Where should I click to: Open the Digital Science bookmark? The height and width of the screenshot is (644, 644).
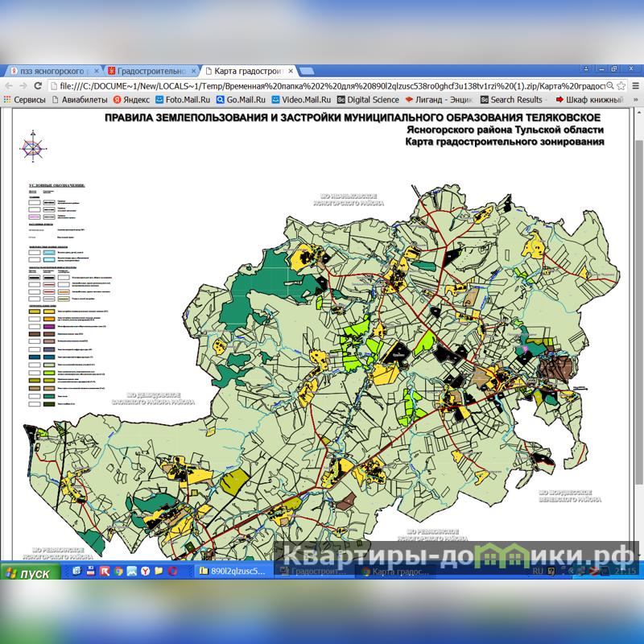point(368,100)
